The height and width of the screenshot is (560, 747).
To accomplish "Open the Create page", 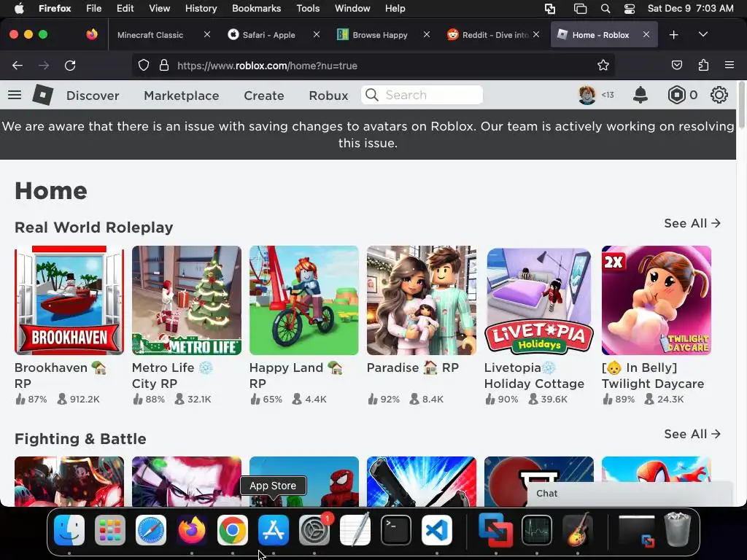I will [264, 96].
